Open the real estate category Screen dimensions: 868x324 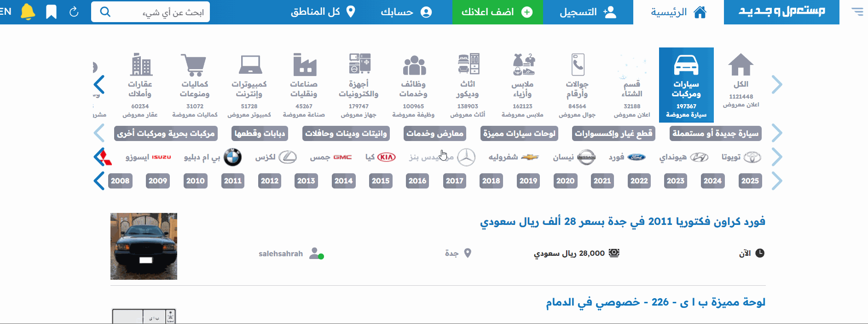pos(140,85)
